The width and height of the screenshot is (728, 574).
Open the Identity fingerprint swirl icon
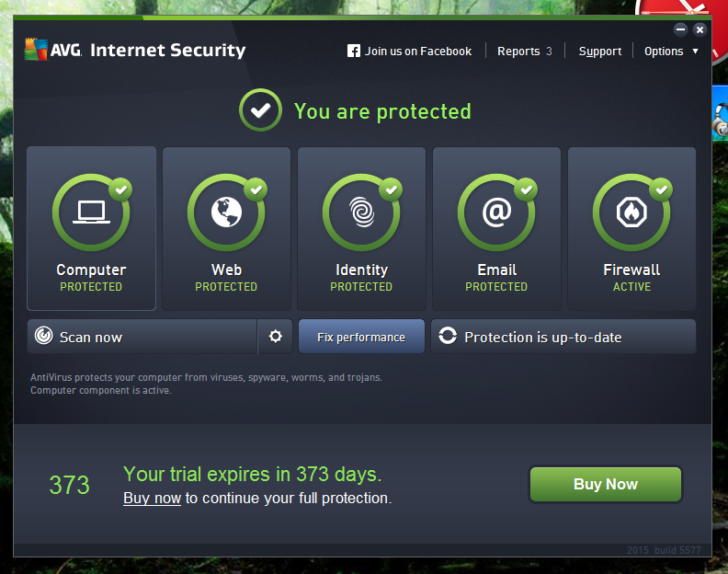361,212
